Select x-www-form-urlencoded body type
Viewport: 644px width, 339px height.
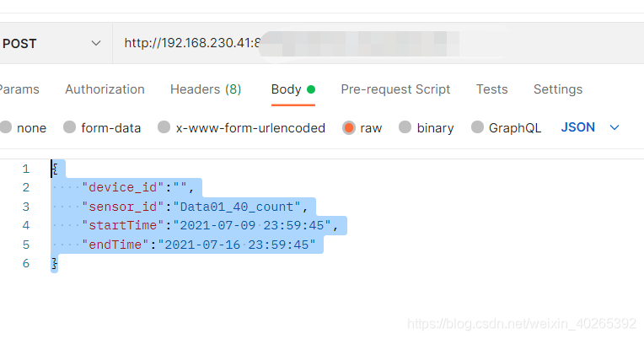coord(164,127)
